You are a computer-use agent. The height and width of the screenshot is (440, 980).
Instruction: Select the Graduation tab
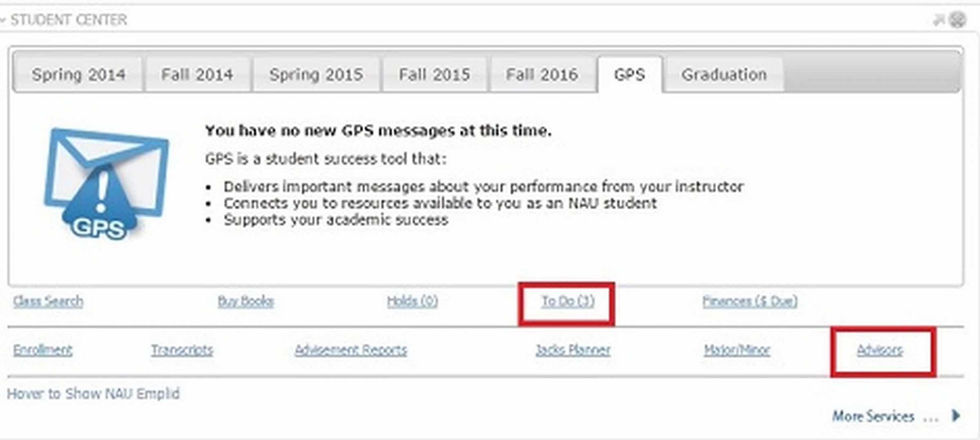click(724, 75)
